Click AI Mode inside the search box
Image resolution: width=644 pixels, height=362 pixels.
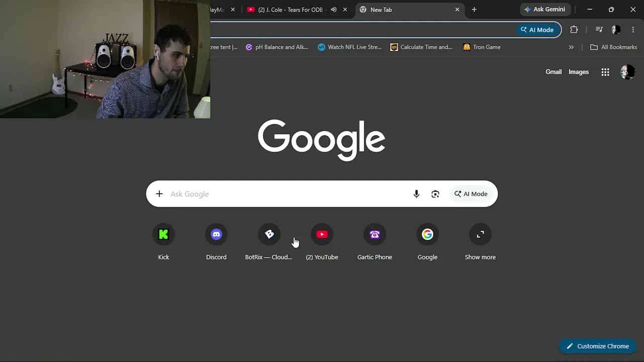(x=471, y=194)
